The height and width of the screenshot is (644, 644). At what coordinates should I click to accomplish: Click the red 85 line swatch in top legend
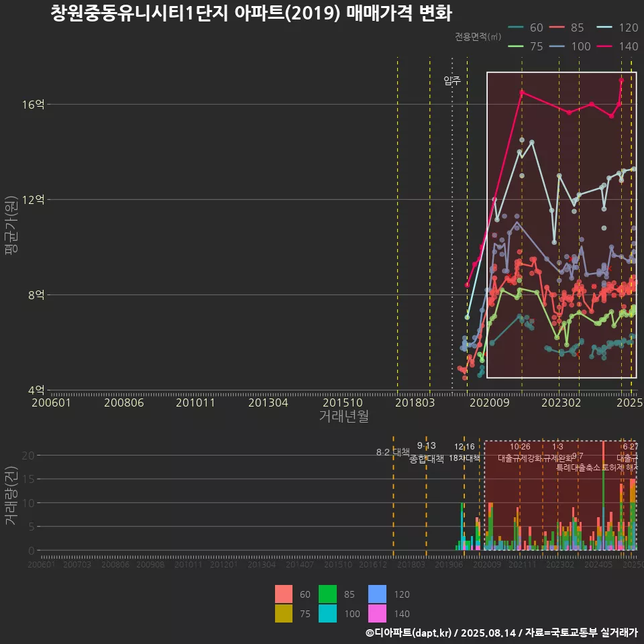coord(557,28)
